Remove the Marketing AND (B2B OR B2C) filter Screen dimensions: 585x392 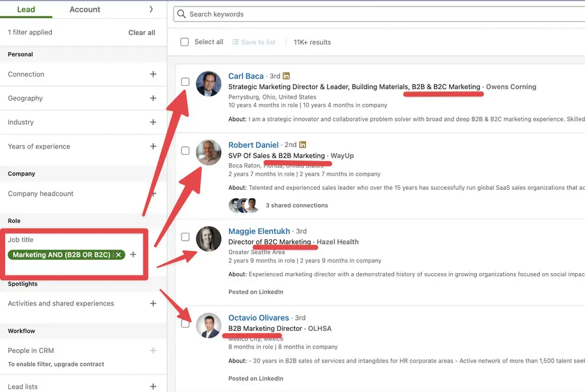tap(118, 255)
